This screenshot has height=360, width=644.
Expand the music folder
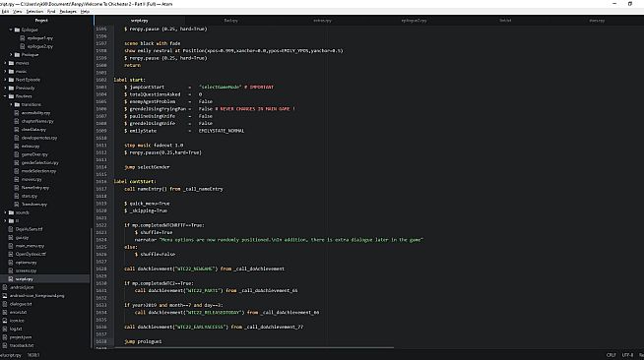pyautogui.click(x=5, y=72)
